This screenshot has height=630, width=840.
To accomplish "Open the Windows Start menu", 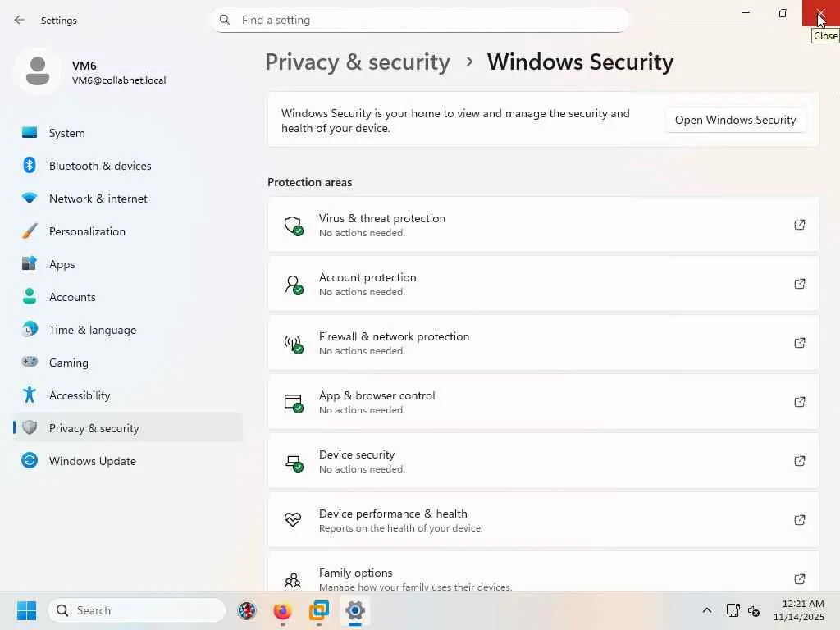I will 26,610.
